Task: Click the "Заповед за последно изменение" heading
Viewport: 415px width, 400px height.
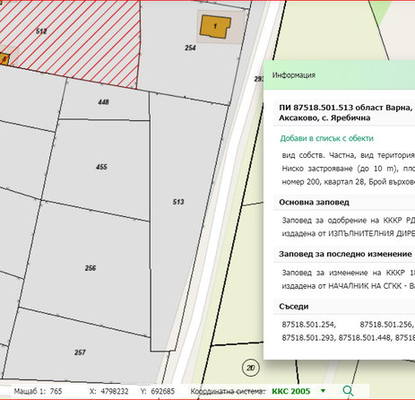Action: pos(345,254)
